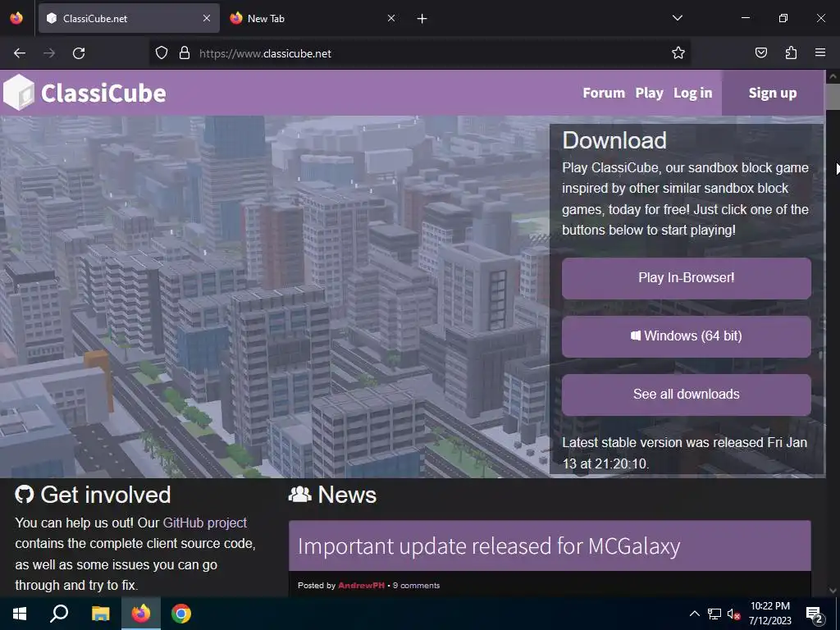Viewport: 840px width, 630px height.
Task: Click the ClassiCube cube logo icon
Action: pos(19,93)
